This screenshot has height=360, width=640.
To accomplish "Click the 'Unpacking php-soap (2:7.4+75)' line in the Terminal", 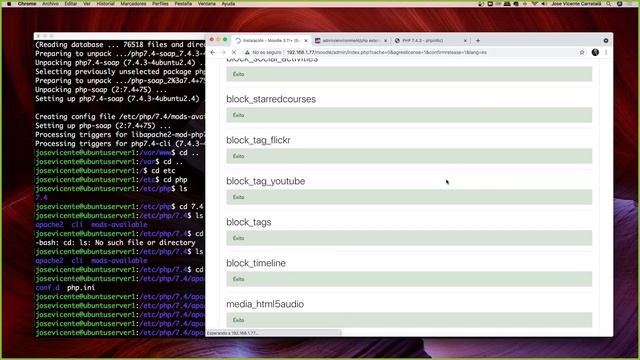I will click(101, 90).
